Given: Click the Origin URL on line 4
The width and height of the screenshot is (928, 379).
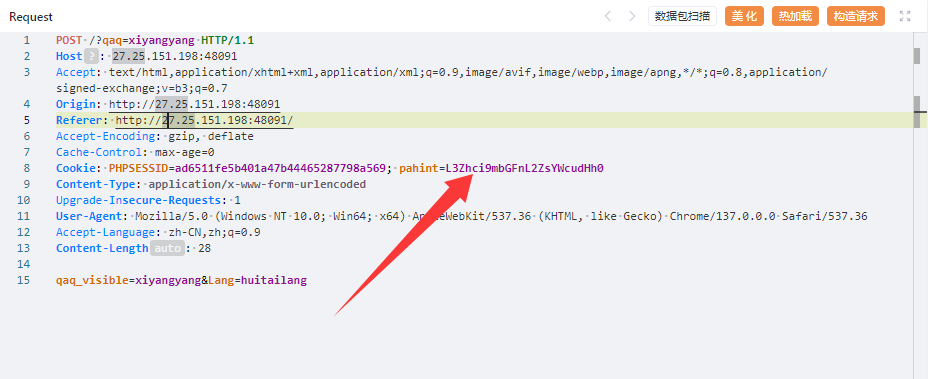Looking at the screenshot, I should pos(195,104).
